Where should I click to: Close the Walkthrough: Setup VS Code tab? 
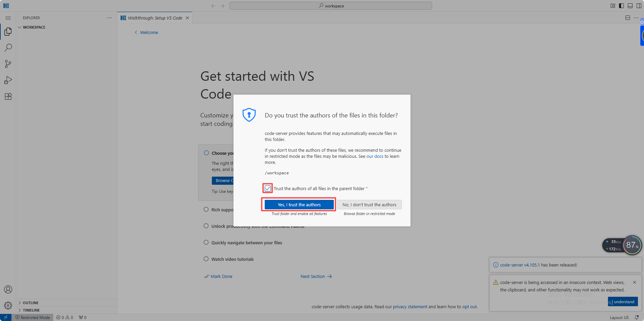(x=187, y=18)
